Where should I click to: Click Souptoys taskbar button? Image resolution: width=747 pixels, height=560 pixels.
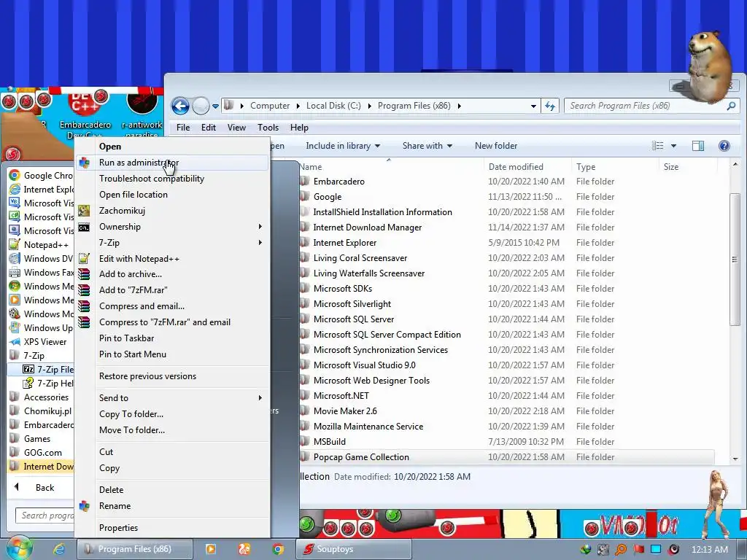tap(354, 549)
